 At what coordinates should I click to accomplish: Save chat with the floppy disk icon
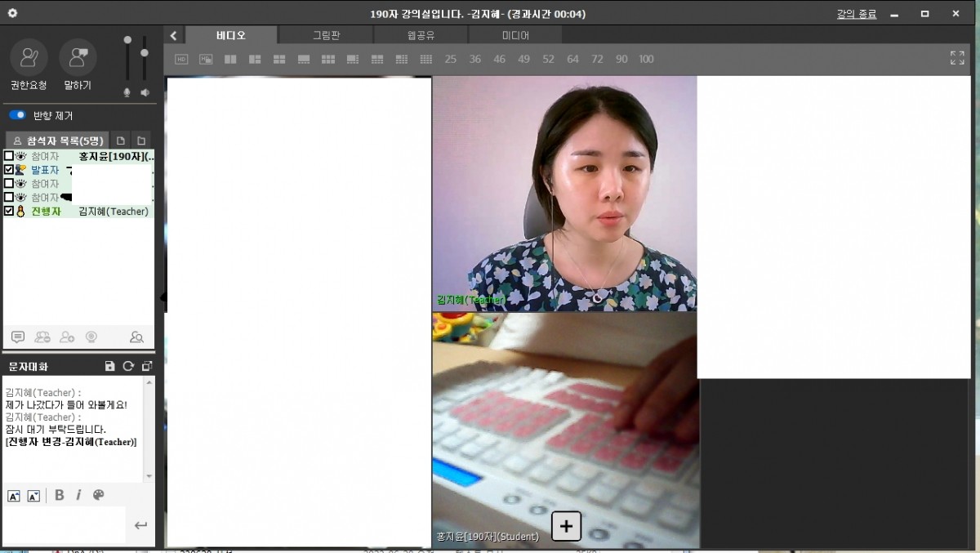pos(110,366)
